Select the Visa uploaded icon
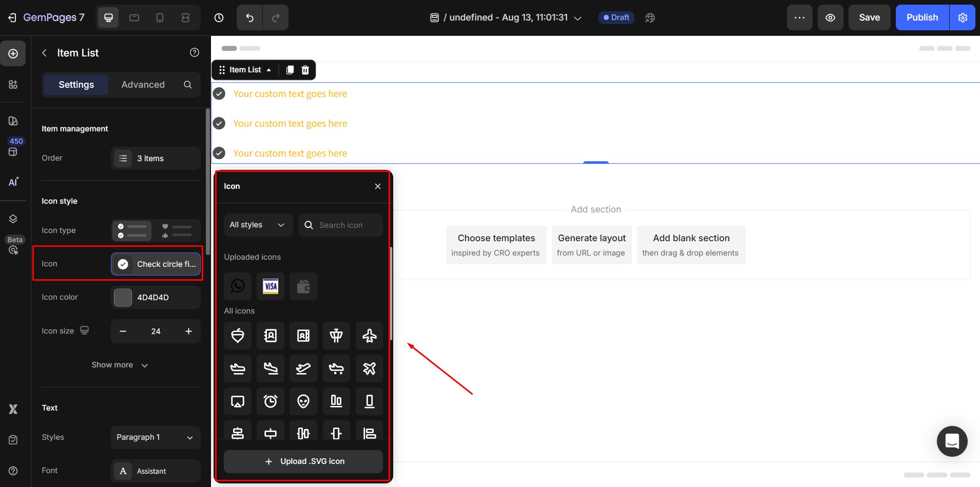The height and width of the screenshot is (487, 980). point(270,286)
